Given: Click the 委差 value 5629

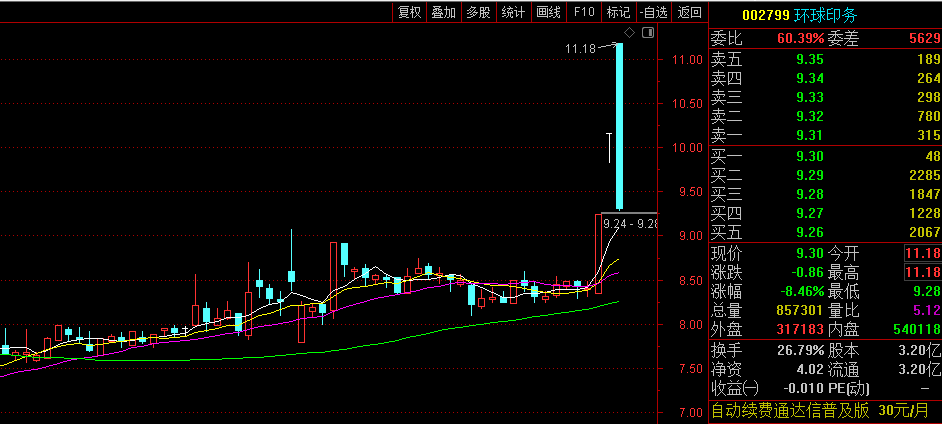Looking at the screenshot, I should pos(924,39).
